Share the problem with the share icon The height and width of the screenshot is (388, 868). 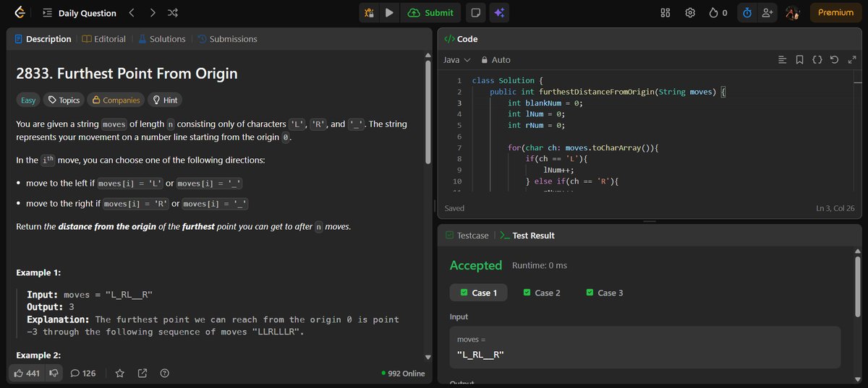click(142, 374)
